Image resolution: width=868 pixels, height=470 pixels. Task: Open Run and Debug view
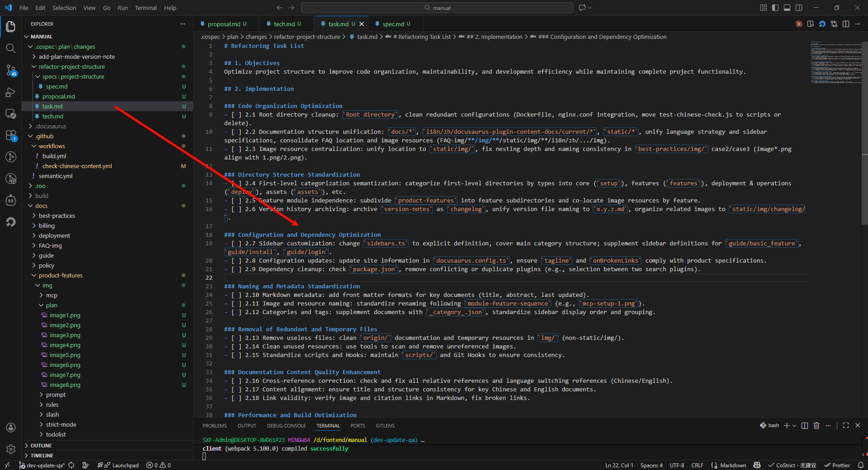coord(10,92)
